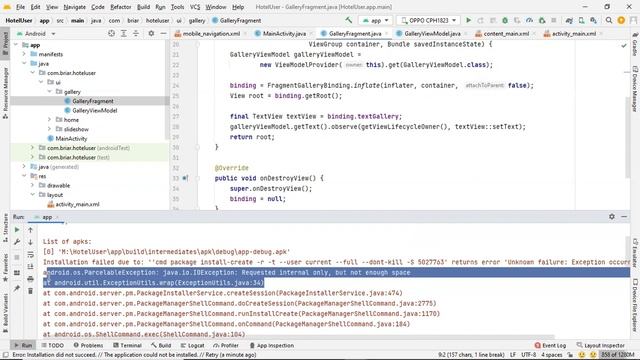Open Search Everywhere magnifier icon
This screenshot has height=360, width=640.
tap(609, 20)
